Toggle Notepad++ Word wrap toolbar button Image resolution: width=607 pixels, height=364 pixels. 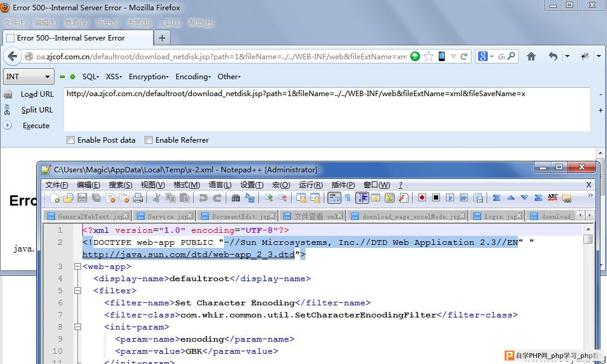333,198
